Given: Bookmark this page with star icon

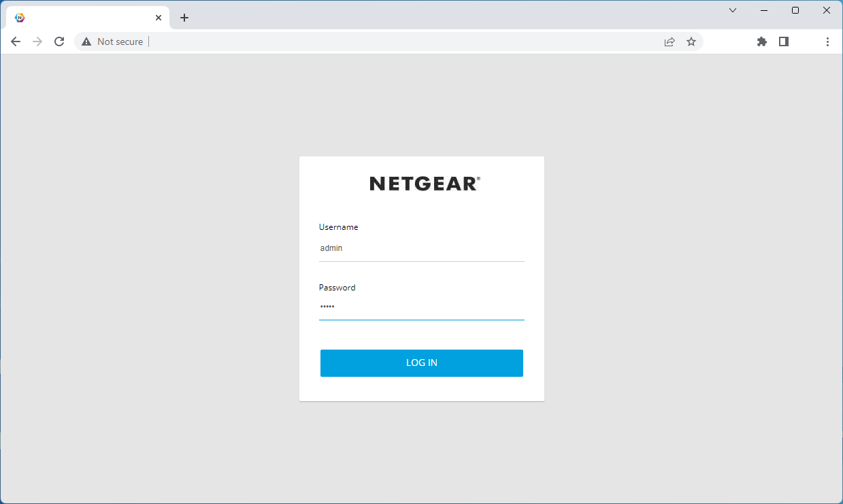Looking at the screenshot, I should pyautogui.click(x=691, y=41).
